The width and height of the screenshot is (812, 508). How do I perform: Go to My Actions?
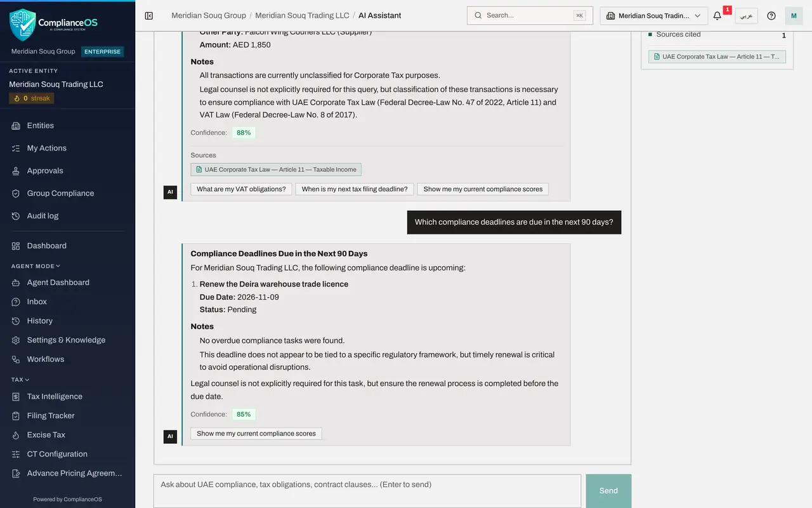click(x=46, y=148)
